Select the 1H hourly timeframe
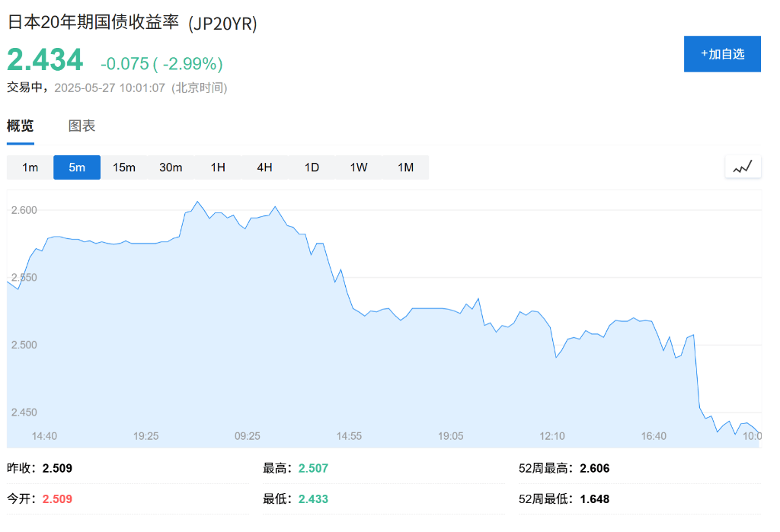 (x=218, y=167)
